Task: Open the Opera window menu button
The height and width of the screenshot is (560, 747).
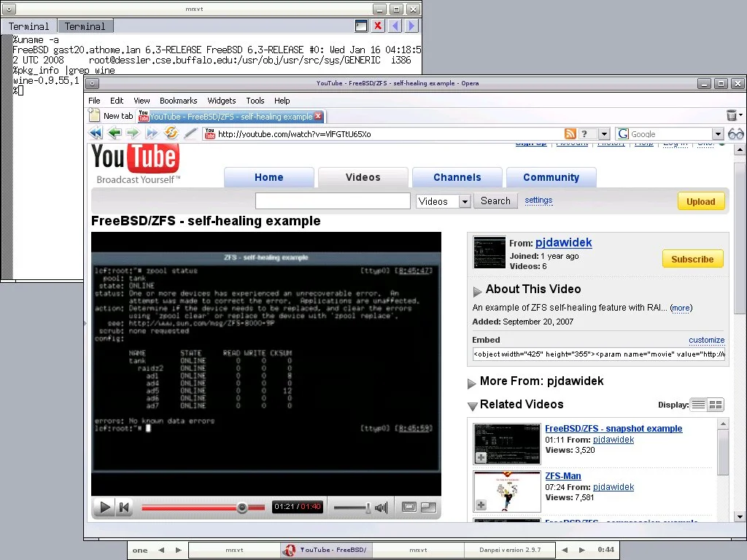Action: pyautogui.click(x=92, y=83)
